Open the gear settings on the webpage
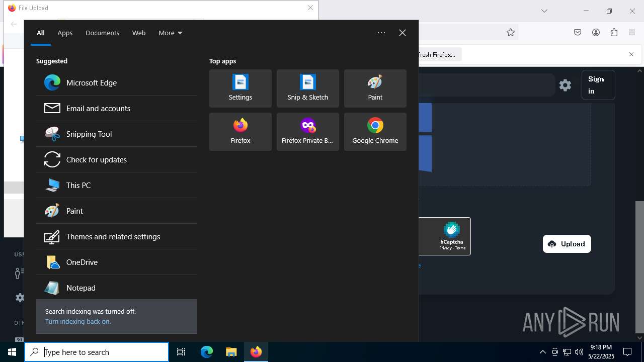Image resolution: width=644 pixels, height=362 pixels. (x=566, y=85)
